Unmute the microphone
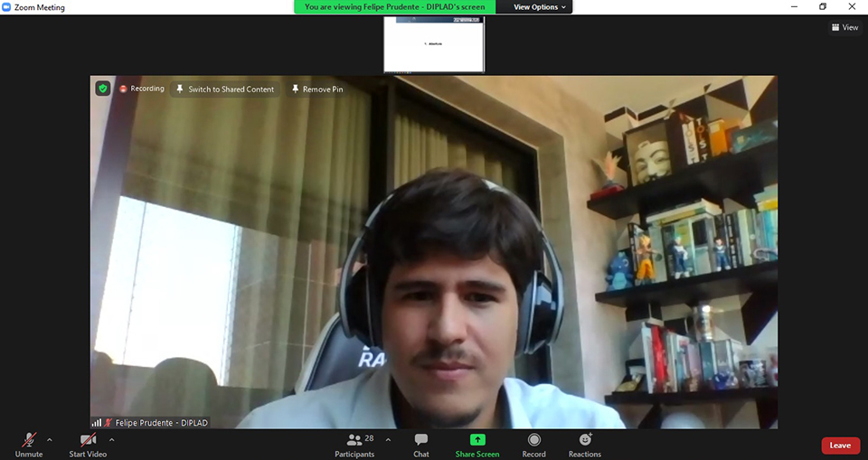The width and height of the screenshot is (868, 460). (29, 440)
